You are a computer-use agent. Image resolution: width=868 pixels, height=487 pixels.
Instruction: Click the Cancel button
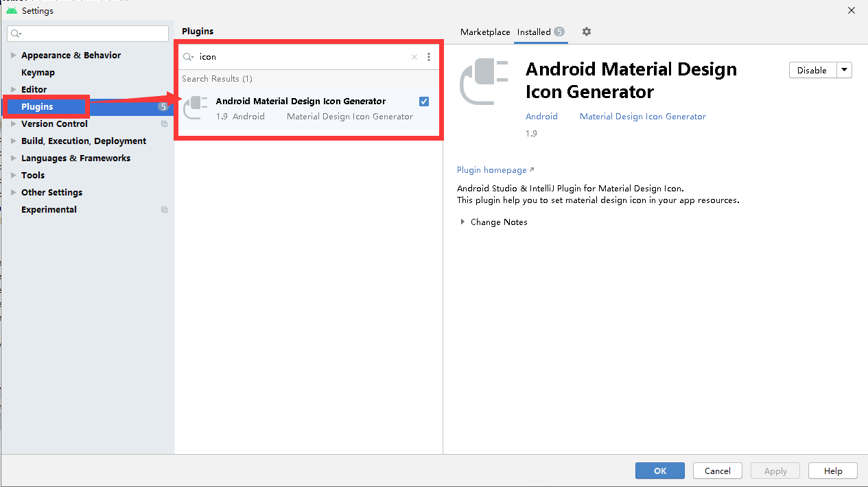point(718,471)
